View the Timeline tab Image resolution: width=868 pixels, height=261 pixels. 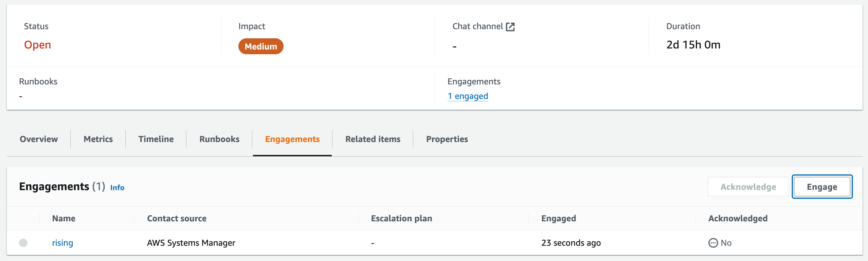point(156,139)
